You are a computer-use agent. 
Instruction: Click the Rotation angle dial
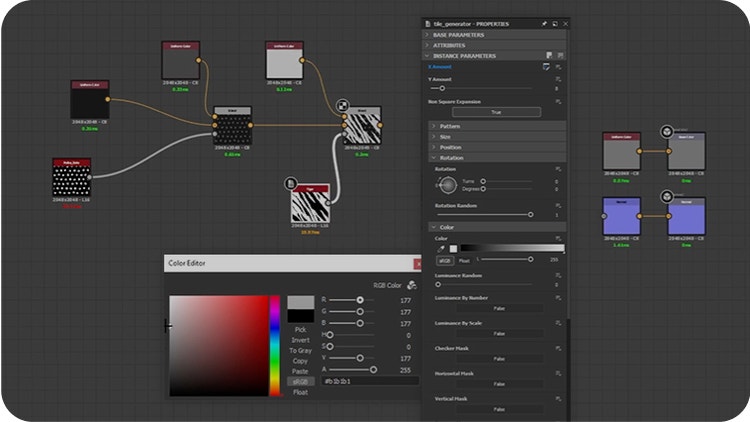tap(446, 184)
